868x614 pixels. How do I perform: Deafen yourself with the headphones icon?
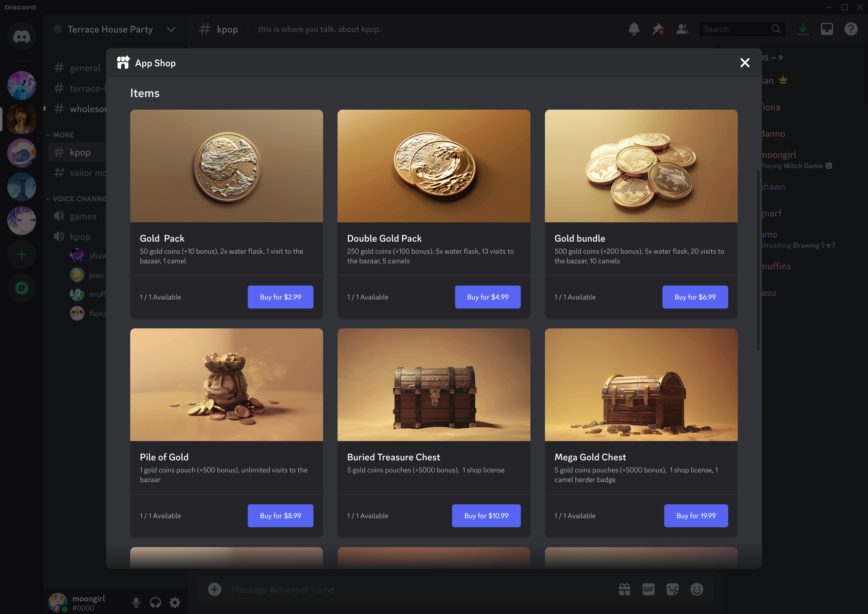[x=156, y=602]
